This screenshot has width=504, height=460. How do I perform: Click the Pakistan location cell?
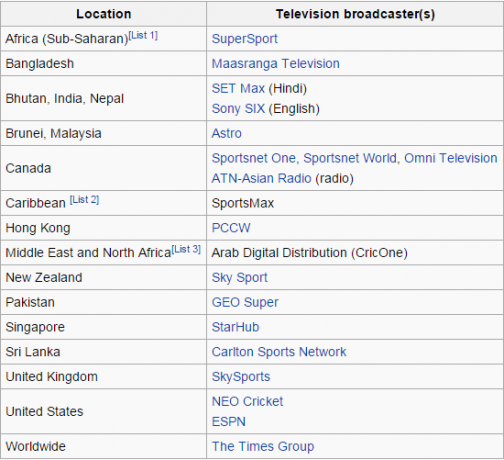(x=104, y=303)
